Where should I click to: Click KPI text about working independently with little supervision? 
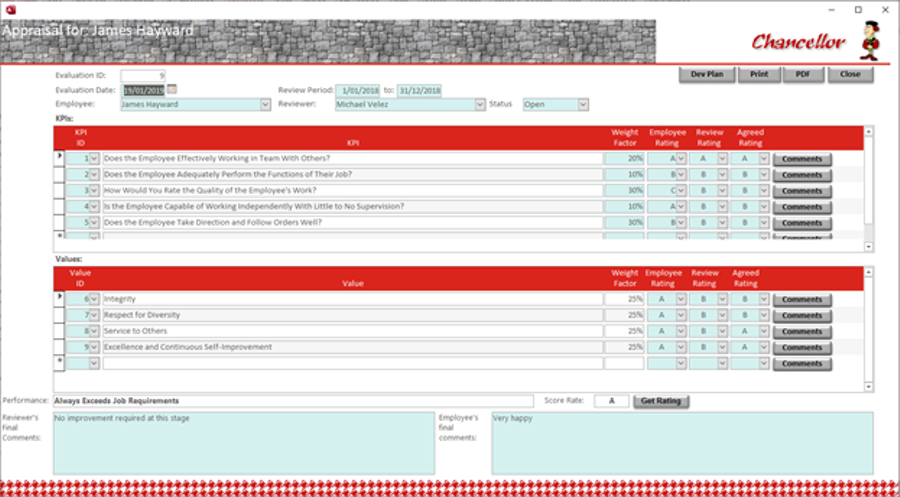coord(254,207)
